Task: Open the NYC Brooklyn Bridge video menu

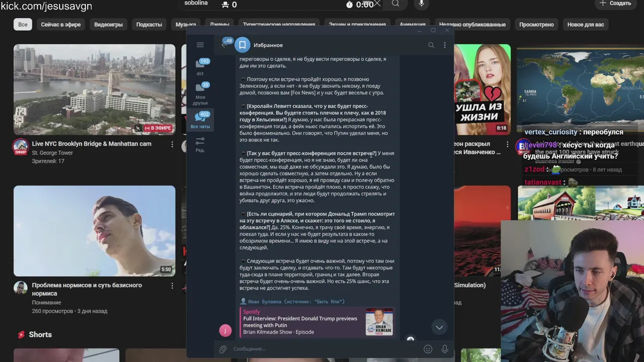Action: point(172,145)
